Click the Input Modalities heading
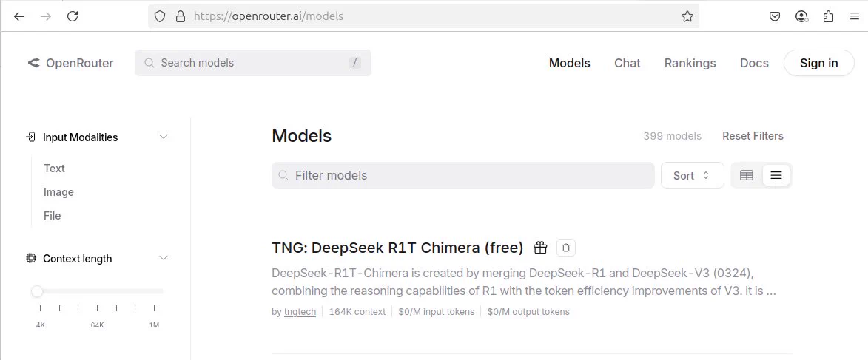Screen dimensions: 868x360 pos(80,137)
